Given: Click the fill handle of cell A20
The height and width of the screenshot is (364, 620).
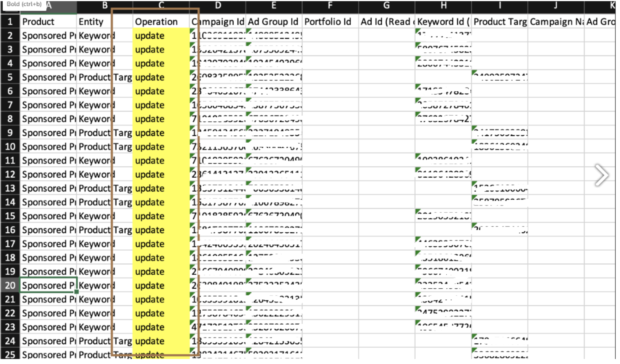Looking at the screenshot, I should pyautogui.click(x=76, y=292).
